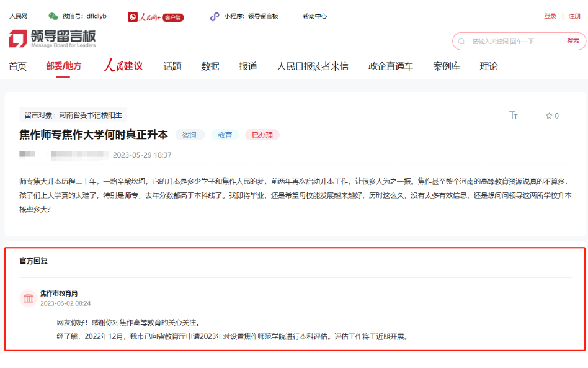Open the 首页 navigation tab
The height and width of the screenshot is (368, 588).
point(18,66)
